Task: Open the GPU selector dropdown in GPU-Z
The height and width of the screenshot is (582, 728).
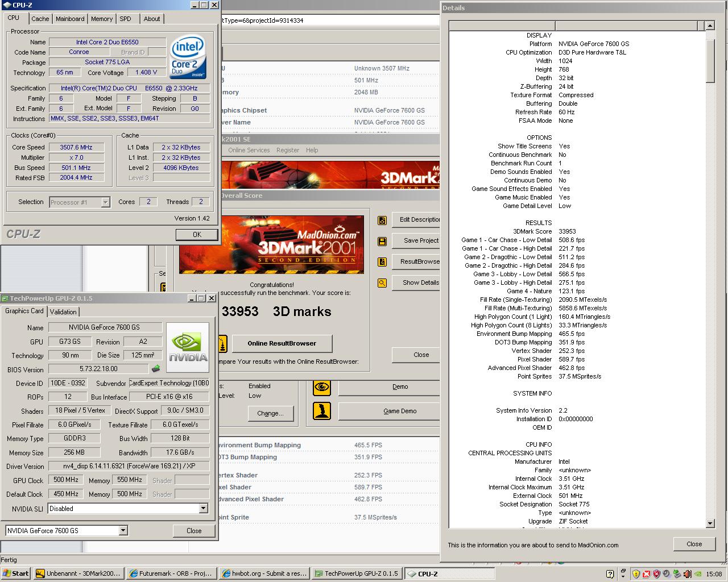Action: click(x=123, y=530)
